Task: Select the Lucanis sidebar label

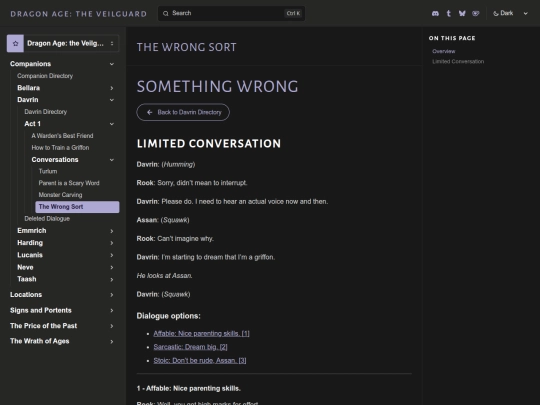Action: pos(30,255)
